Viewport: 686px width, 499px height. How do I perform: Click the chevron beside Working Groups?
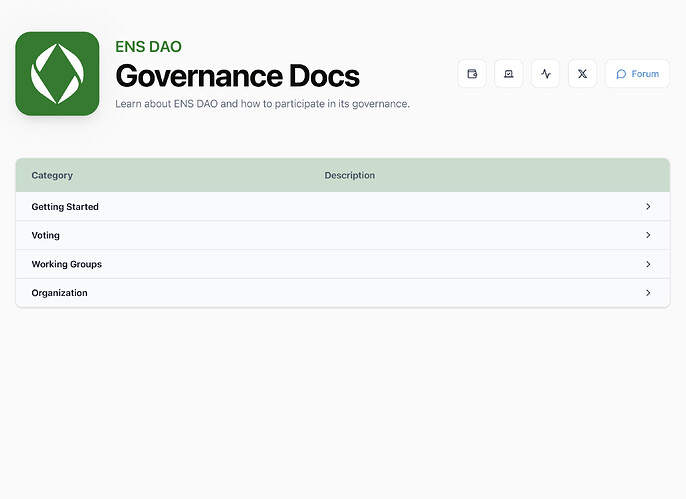pos(648,264)
